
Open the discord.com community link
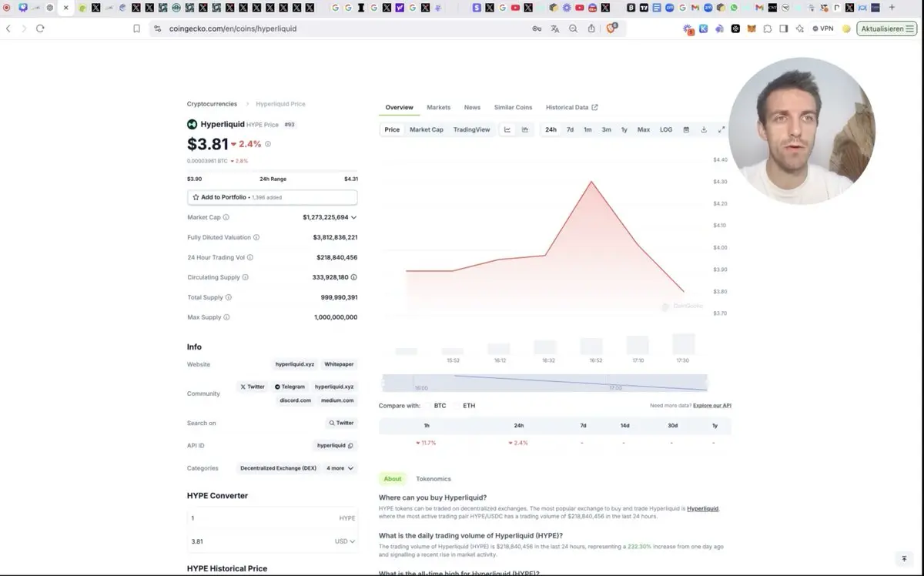[x=296, y=400]
